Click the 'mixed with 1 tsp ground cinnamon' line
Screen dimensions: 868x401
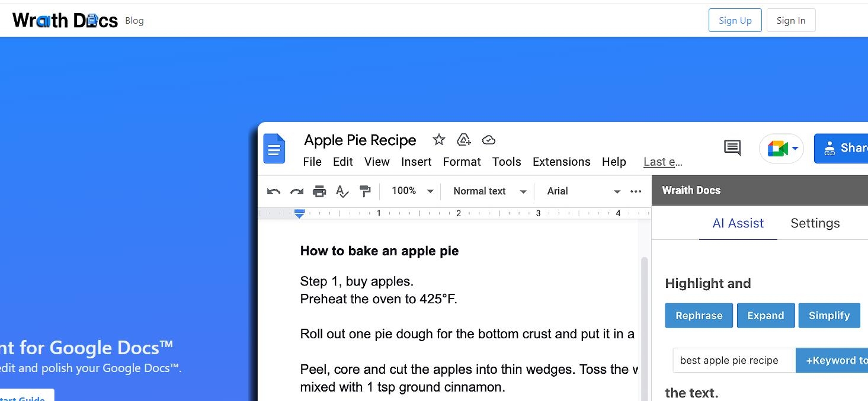coord(402,387)
